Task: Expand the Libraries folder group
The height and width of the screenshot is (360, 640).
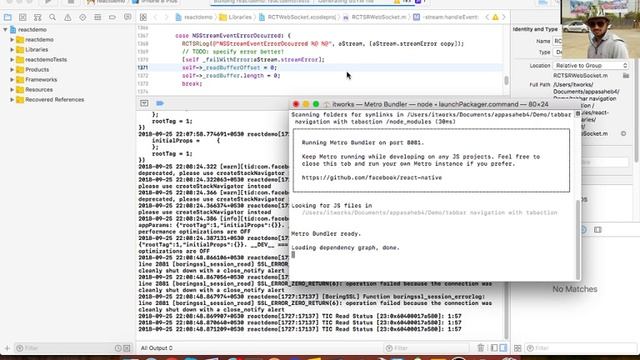Action: [12, 50]
